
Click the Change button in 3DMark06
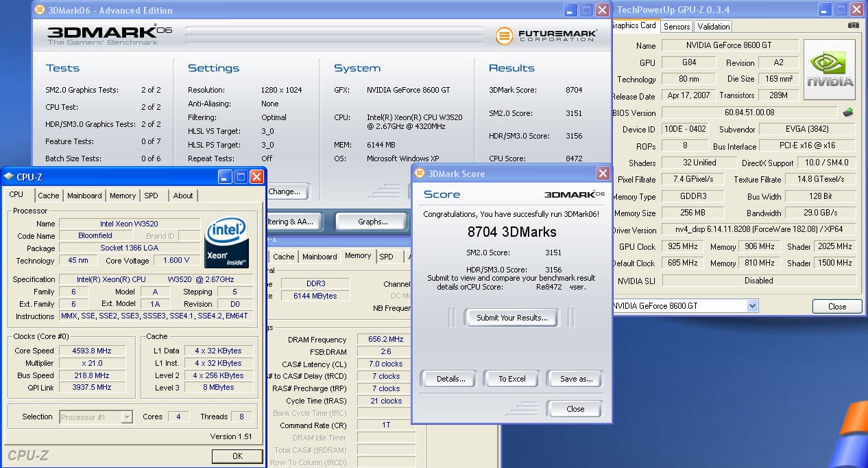[x=288, y=192]
